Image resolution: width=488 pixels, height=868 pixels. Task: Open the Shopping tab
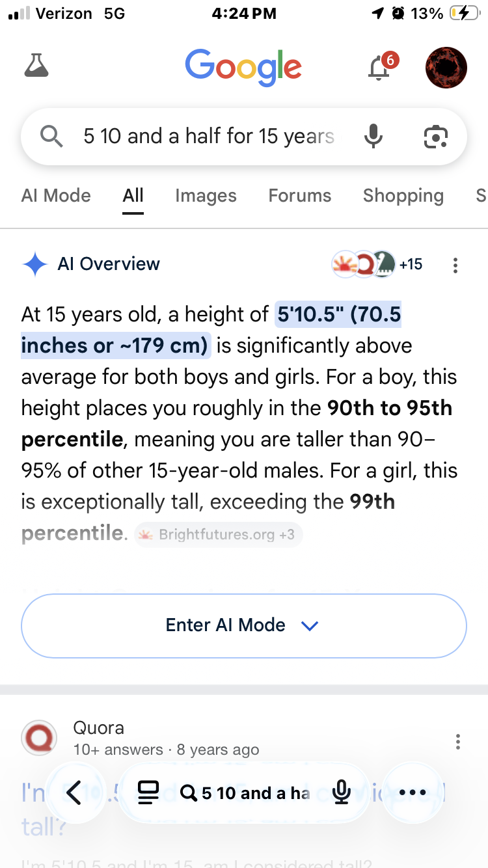pos(403,196)
